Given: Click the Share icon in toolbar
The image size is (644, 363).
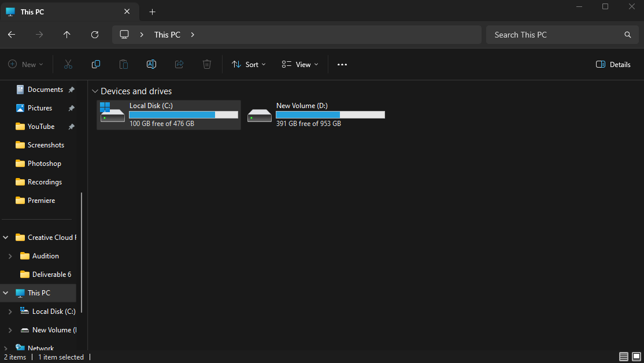Looking at the screenshot, I should [x=179, y=64].
